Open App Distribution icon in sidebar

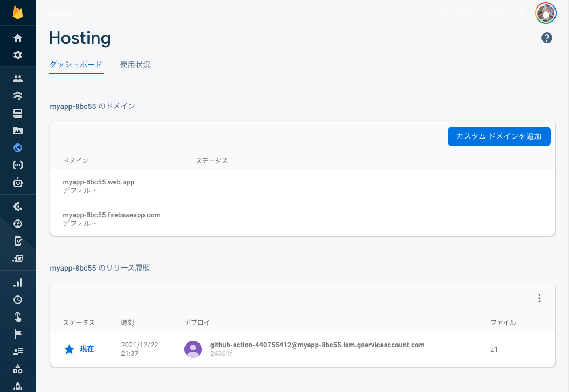[x=18, y=258]
